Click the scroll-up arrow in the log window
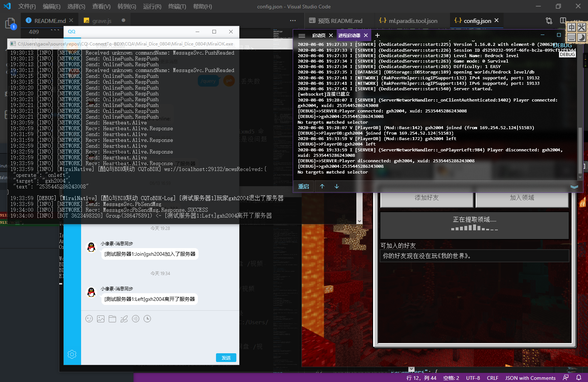Screen dimensions: 588x382 322,186
